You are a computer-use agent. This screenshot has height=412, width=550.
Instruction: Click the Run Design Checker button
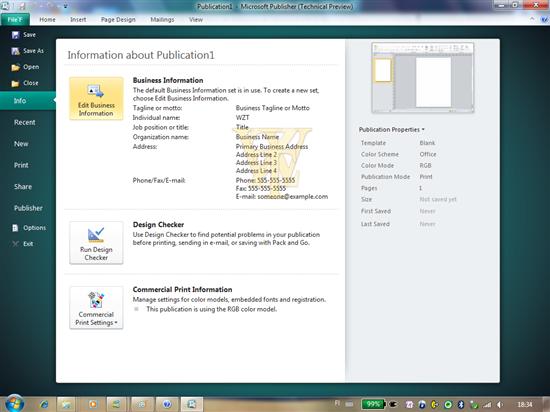point(96,243)
